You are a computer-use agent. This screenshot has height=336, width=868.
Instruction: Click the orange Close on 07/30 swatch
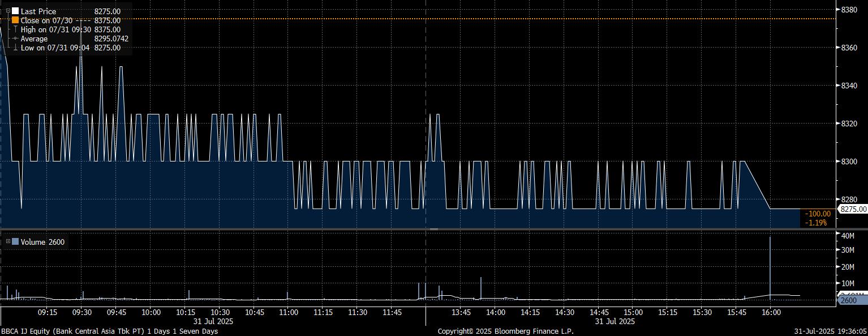point(15,20)
